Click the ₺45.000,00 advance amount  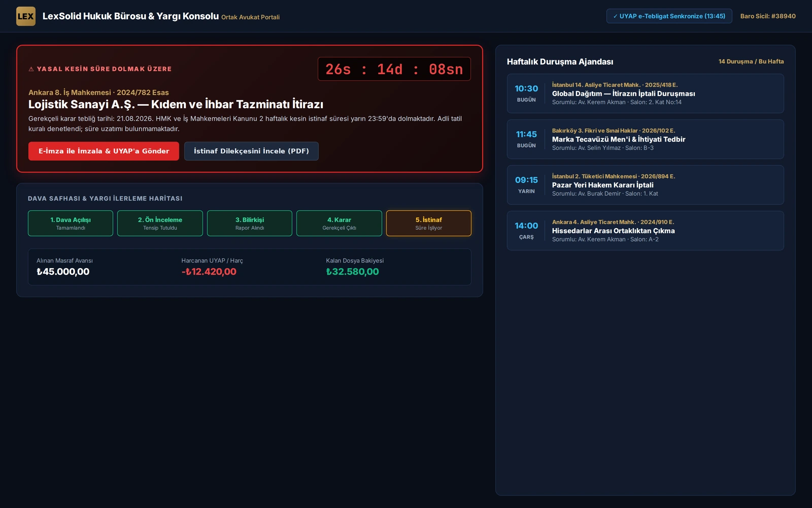tap(63, 272)
